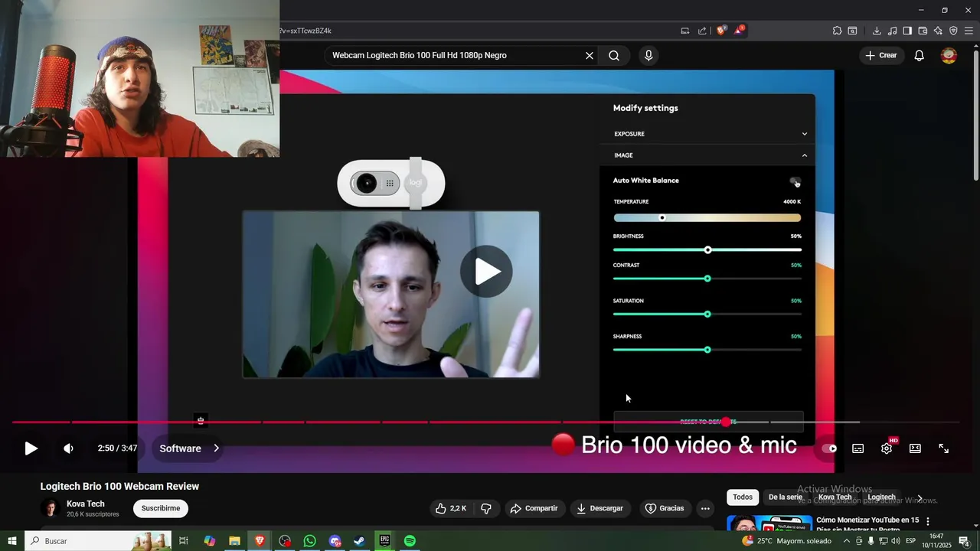Dislike the video
The height and width of the screenshot is (551, 980).
click(x=485, y=508)
